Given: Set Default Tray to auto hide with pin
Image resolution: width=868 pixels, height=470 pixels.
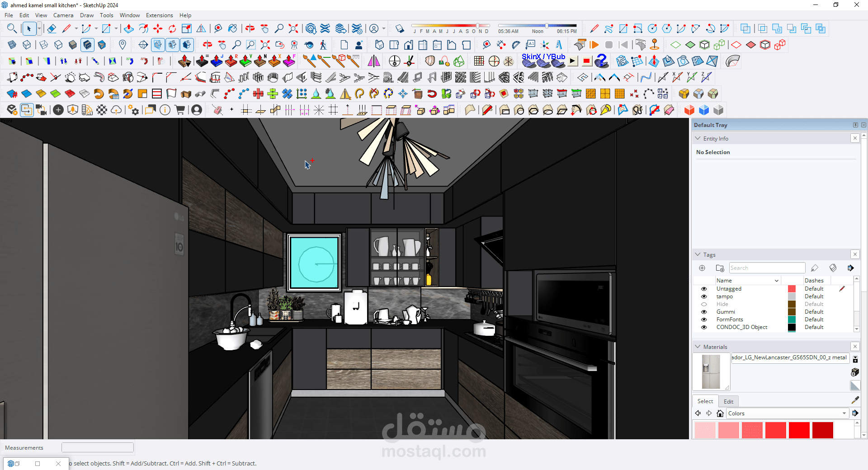Looking at the screenshot, I should coord(855,125).
